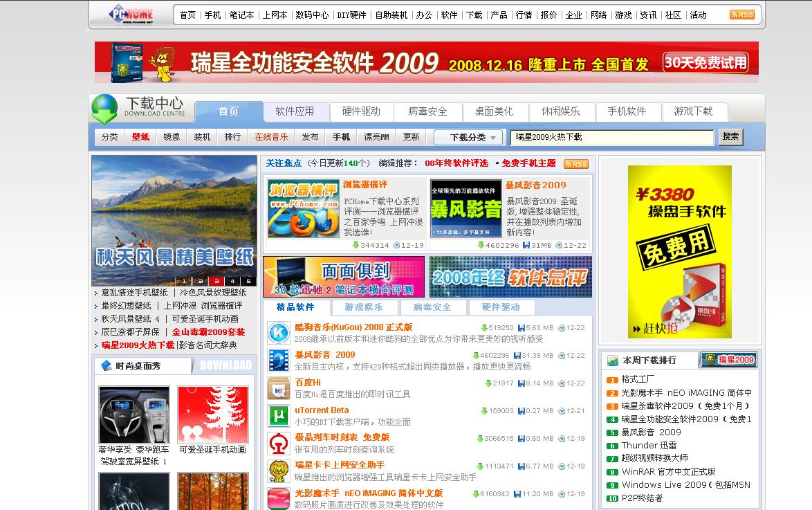Click the 瑞星卡卡 lion icon
The image size is (812, 510).
pos(279,471)
